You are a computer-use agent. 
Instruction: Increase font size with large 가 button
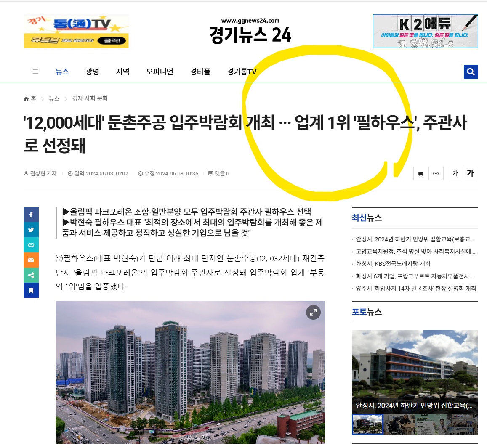470,174
